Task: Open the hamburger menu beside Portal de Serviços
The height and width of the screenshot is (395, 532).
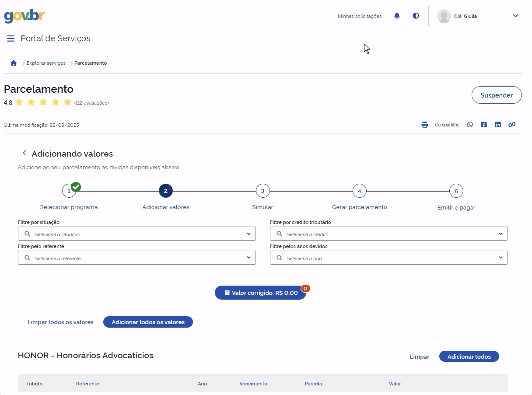Action: click(11, 38)
